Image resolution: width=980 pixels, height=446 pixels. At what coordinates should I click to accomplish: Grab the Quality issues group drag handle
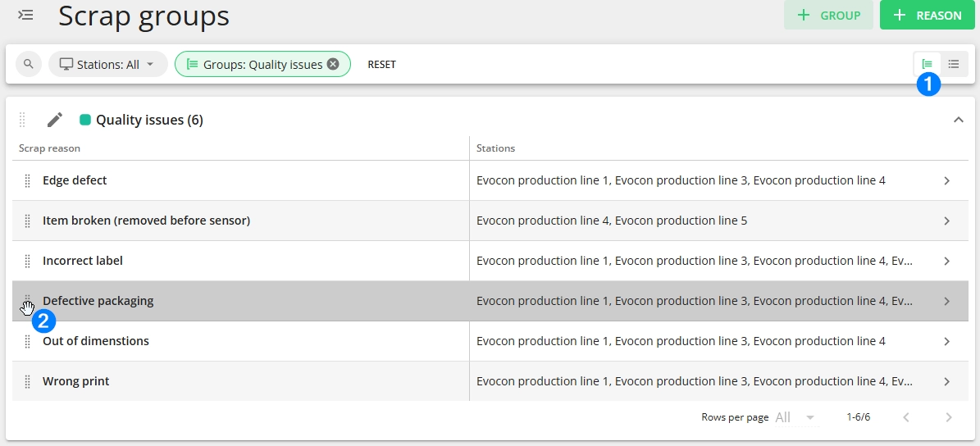[22, 120]
